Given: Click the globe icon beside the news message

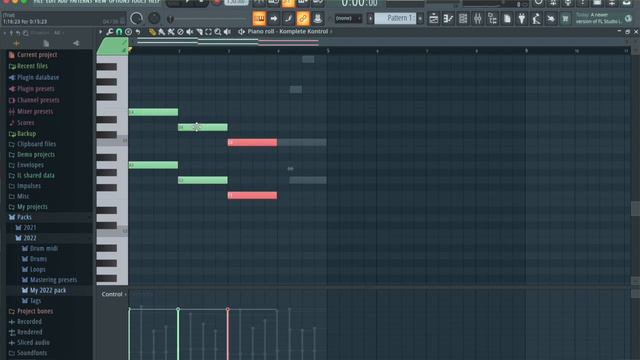Looking at the screenshot, I should coord(629,18).
